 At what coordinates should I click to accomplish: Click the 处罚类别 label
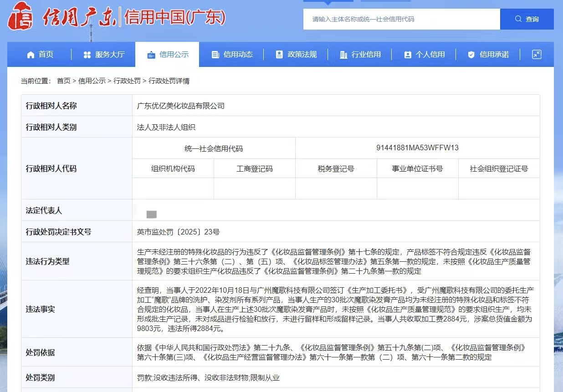[40, 377]
